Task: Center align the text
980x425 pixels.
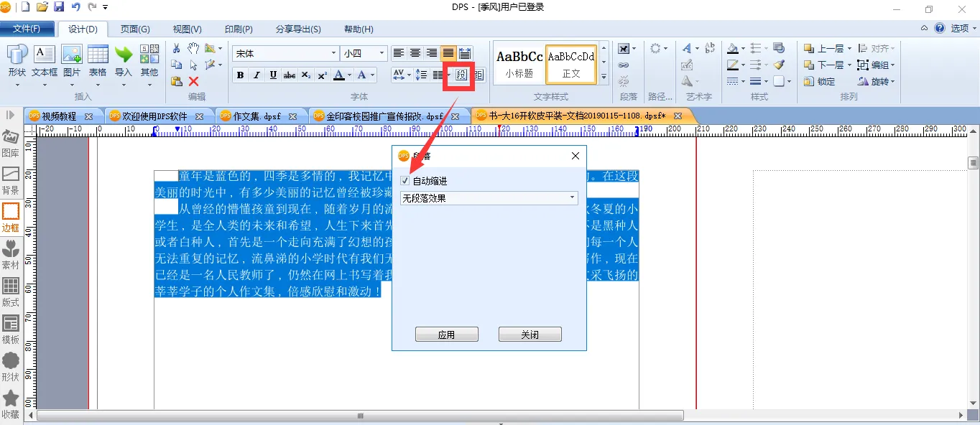Action: click(415, 53)
